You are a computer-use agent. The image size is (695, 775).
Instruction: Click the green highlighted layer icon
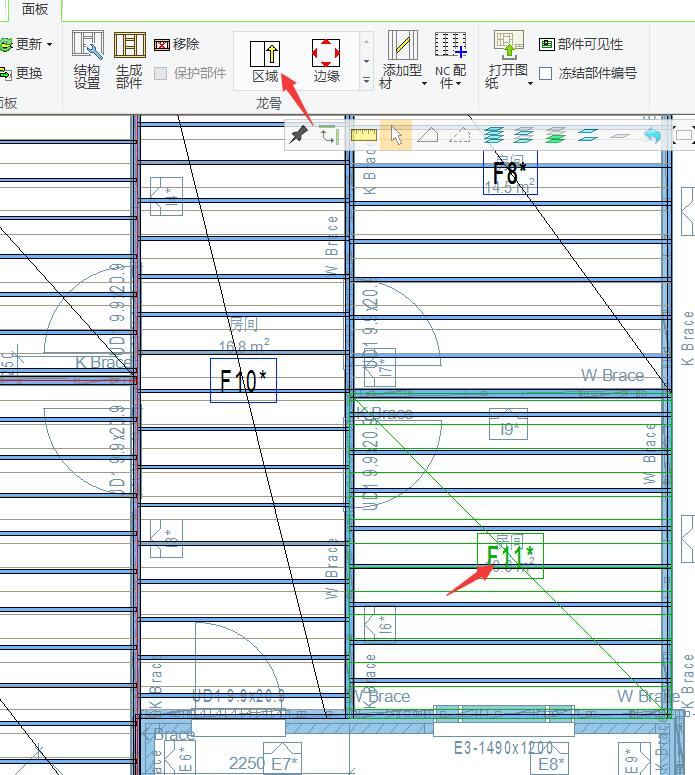click(556, 135)
